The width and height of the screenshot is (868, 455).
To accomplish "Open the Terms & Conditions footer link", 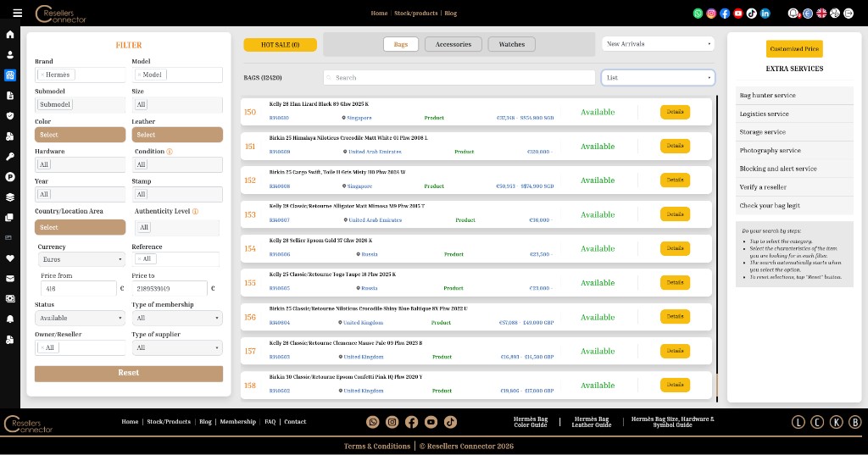I will tap(377, 447).
